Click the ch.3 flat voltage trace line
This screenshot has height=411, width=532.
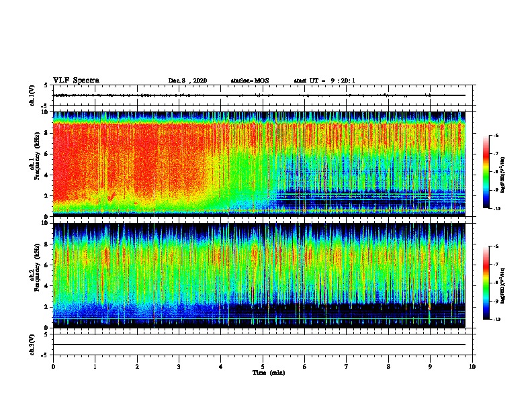click(x=259, y=345)
